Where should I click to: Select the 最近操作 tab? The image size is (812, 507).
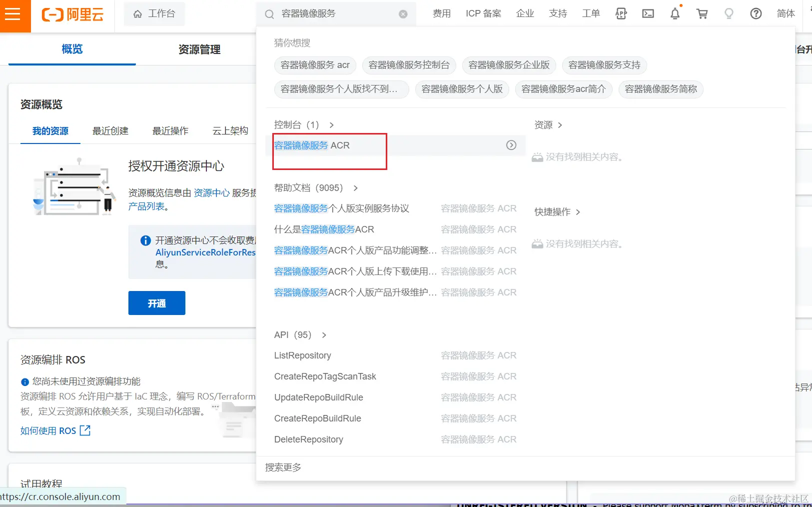(170, 131)
